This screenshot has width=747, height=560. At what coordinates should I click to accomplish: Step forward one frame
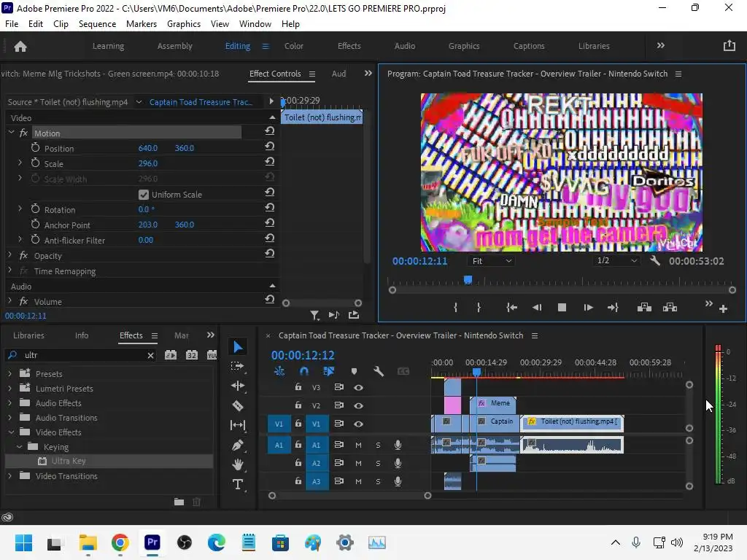[x=588, y=308]
